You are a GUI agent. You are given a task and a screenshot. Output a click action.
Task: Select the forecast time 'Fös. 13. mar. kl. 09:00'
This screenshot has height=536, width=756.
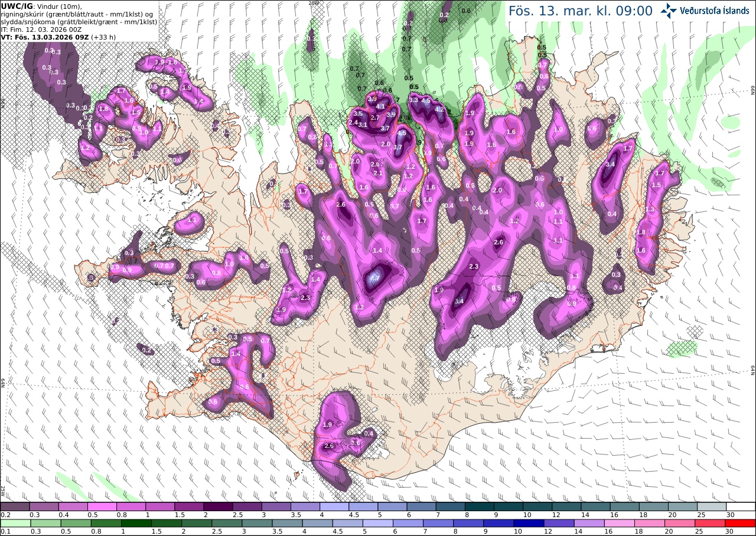(x=581, y=11)
